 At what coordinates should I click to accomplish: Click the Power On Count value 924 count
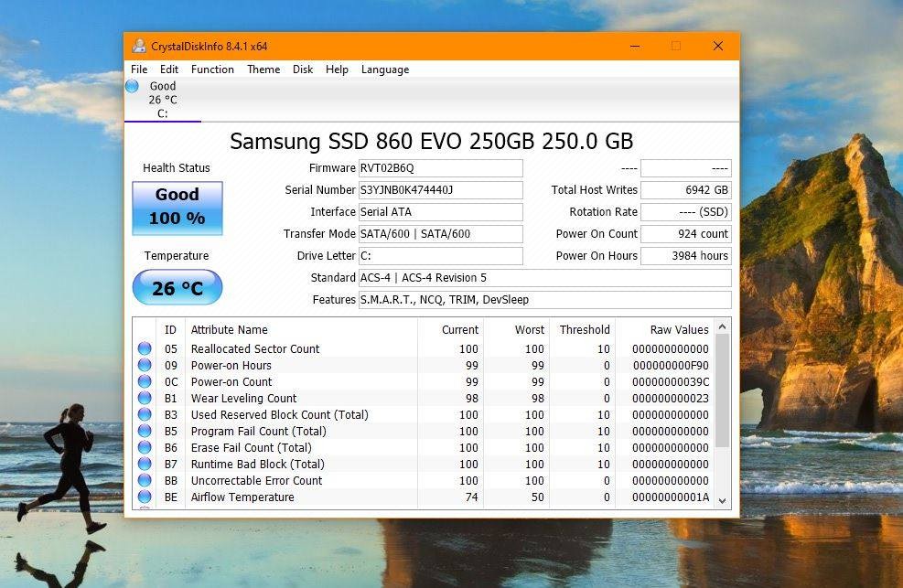686,233
